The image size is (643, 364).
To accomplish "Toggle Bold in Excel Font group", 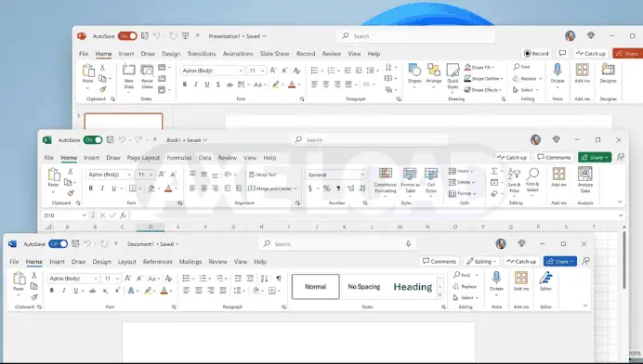I will click(x=91, y=188).
